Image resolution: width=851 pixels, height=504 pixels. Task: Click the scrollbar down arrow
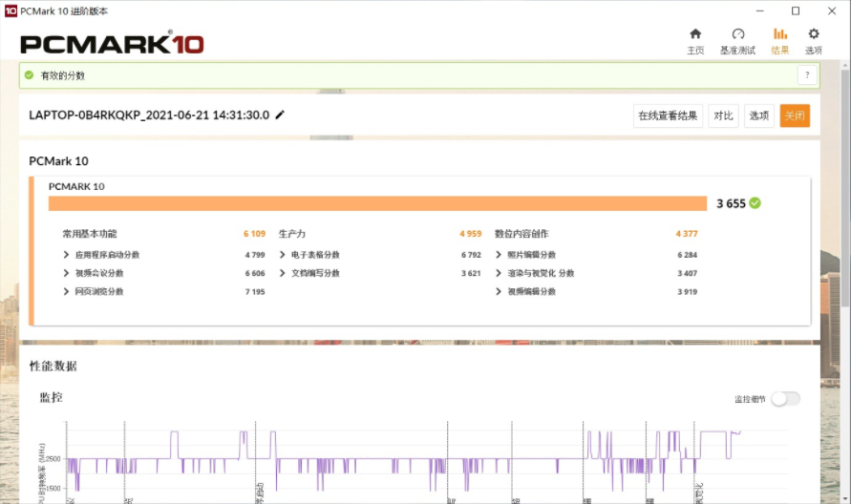(845, 498)
